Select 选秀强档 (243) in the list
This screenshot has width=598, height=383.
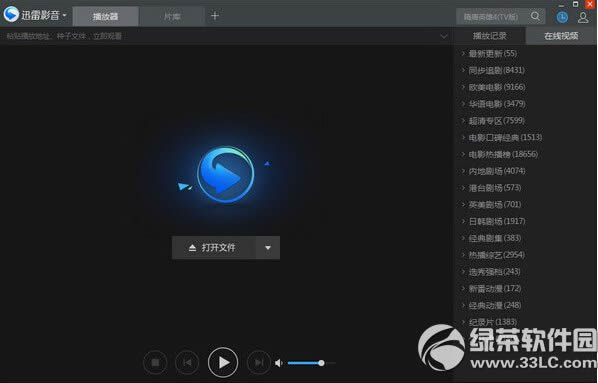click(495, 272)
